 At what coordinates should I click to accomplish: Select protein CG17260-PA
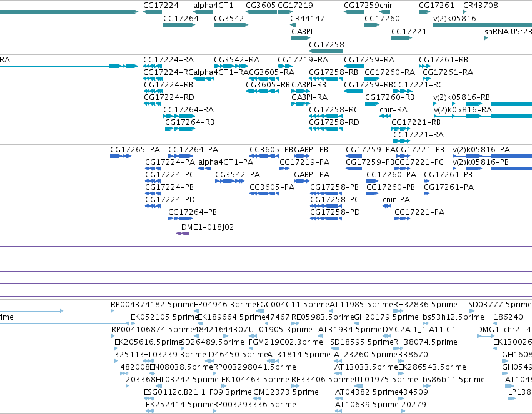point(372,181)
